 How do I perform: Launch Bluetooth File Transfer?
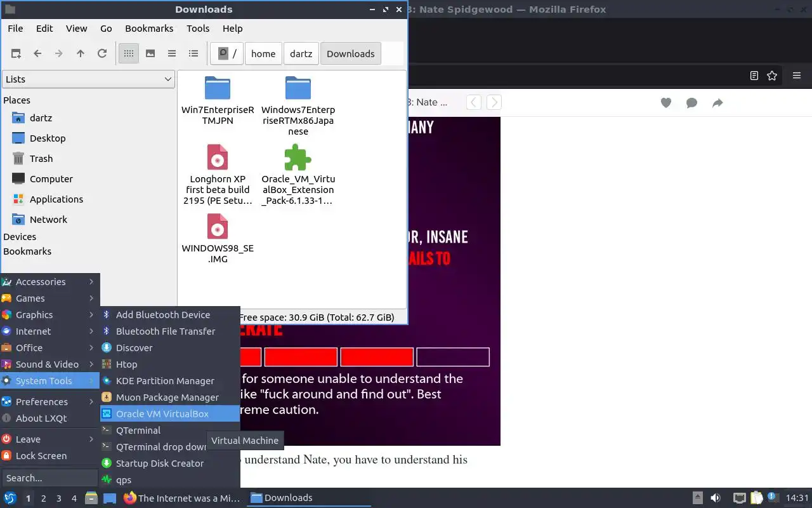(170, 331)
